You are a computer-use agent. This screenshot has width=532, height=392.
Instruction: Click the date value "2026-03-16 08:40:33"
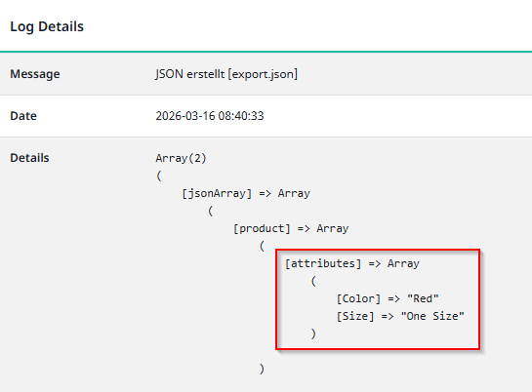[x=209, y=116]
